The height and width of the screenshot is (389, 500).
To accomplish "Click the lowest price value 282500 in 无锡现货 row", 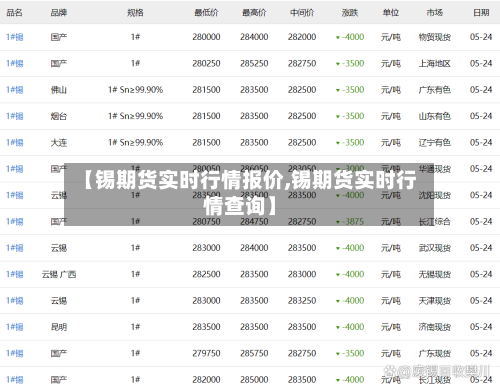I will click(x=206, y=274).
